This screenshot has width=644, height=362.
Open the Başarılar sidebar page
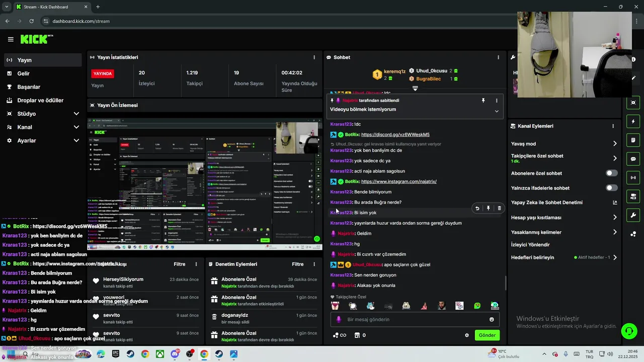(x=42, y=87)
